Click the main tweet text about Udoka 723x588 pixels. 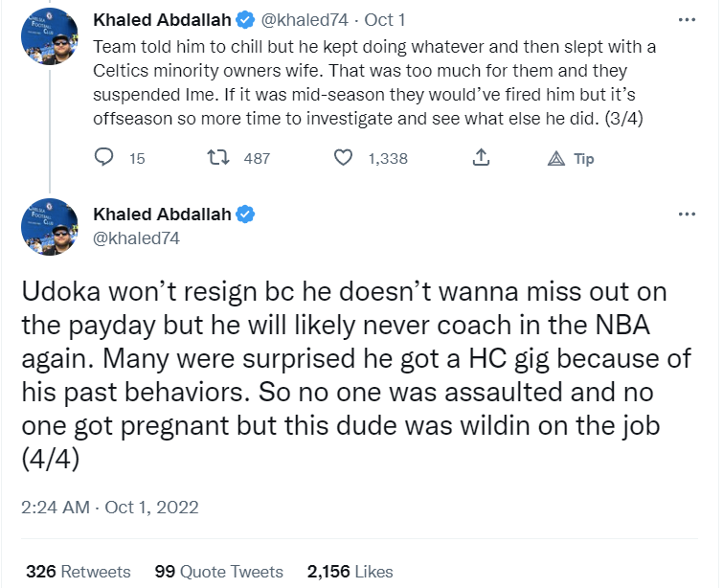[345, 373]
